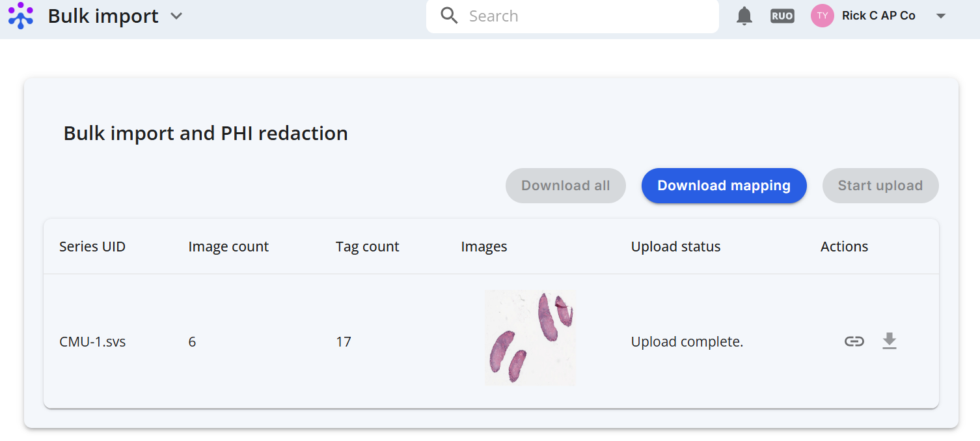Click the Upload status column header
Image resolution: width=980 pixels, height=441 pixels.
pos(676,247)
